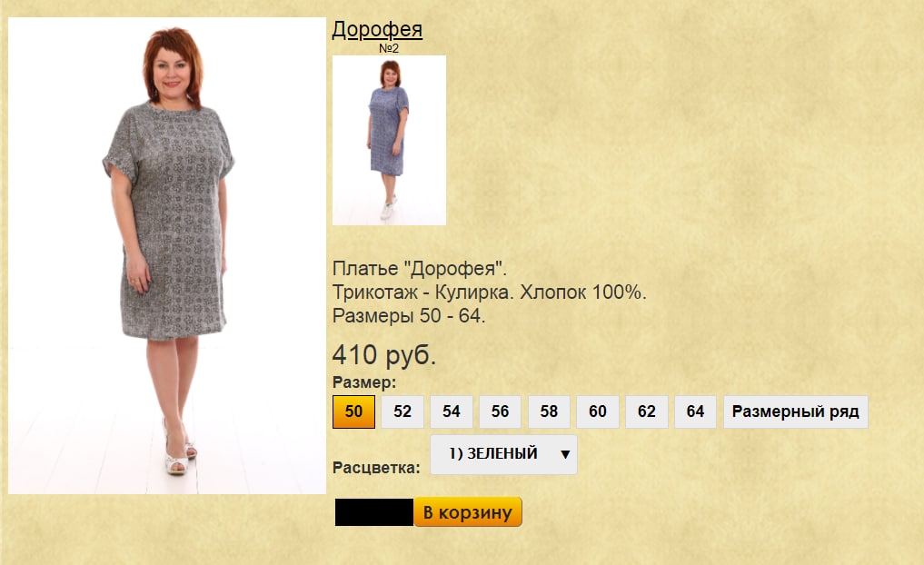Select size 56 option
Screen dimensions: 924x565
tap(501, 411)
